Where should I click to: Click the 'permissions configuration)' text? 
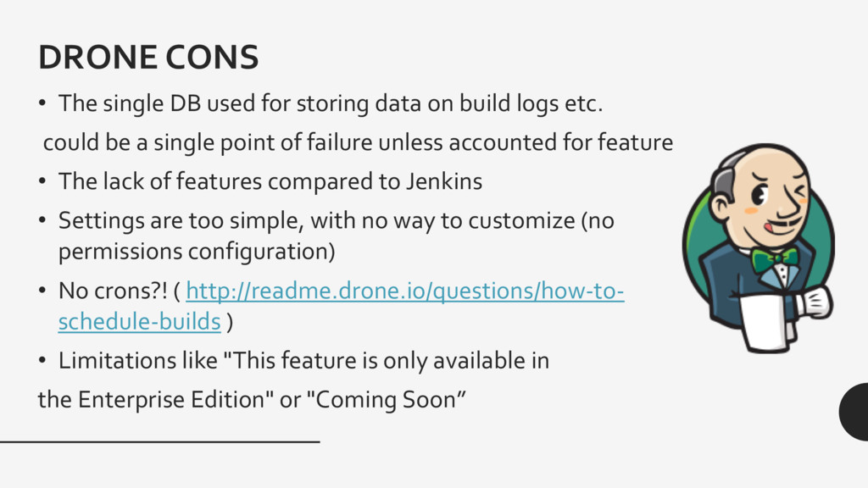(x=197, y=252)
